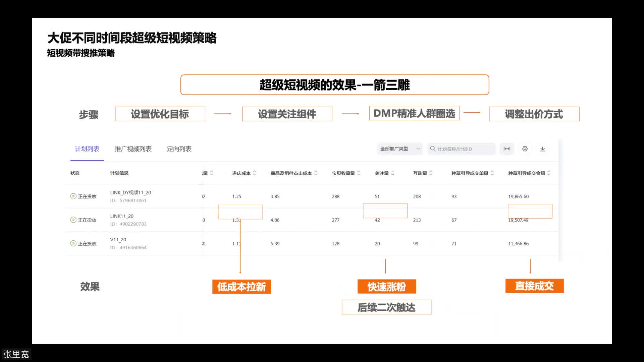Click the 直接成交 effect button
Screen dimensions: 644x362
[534, 286]
